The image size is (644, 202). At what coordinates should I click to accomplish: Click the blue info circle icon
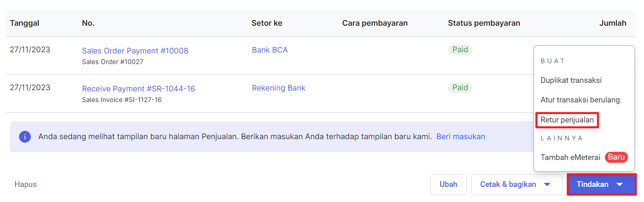[x=25, y=137]
